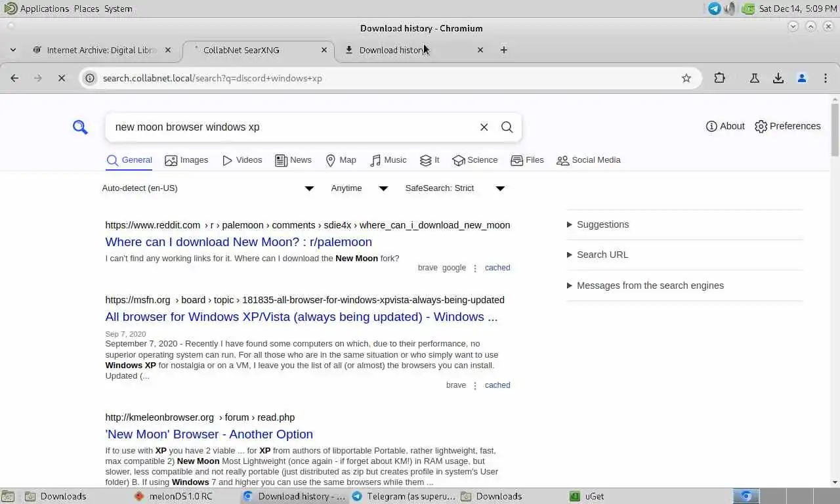Select the Music search category

(x=388, y=160)
